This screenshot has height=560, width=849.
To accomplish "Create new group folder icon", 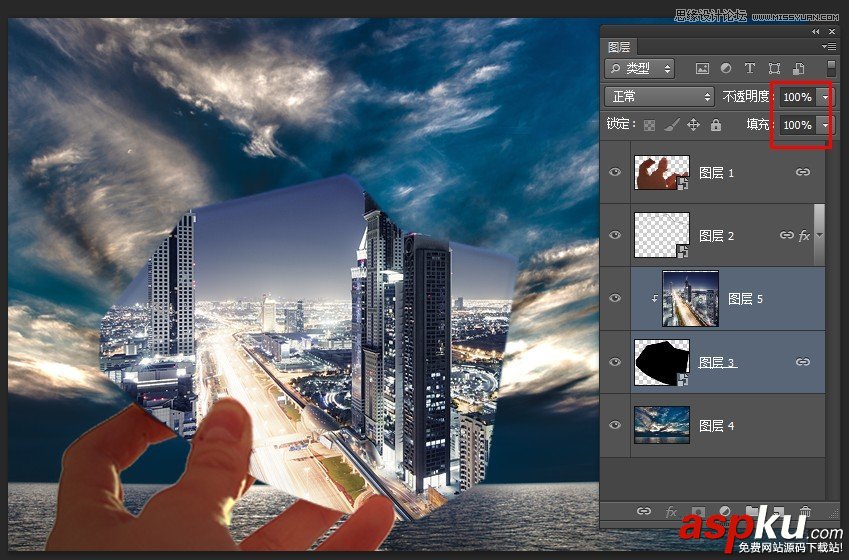I will pyautogui.click(x=752, y=511).
